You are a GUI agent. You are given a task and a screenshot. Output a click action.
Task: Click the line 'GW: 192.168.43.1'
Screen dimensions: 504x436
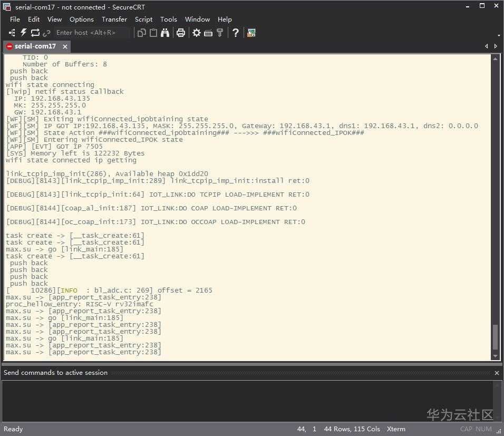(x=47, y=112)
